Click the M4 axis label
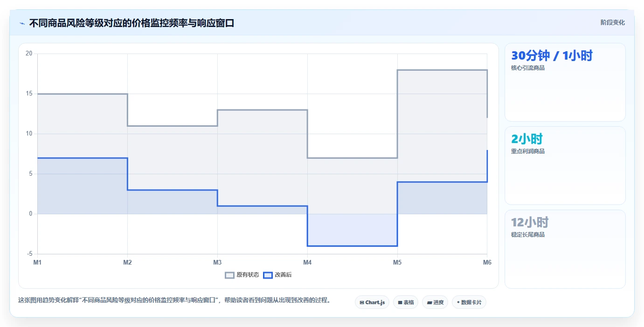The height and width of the screenshot is (327, 644). [307, 262]
